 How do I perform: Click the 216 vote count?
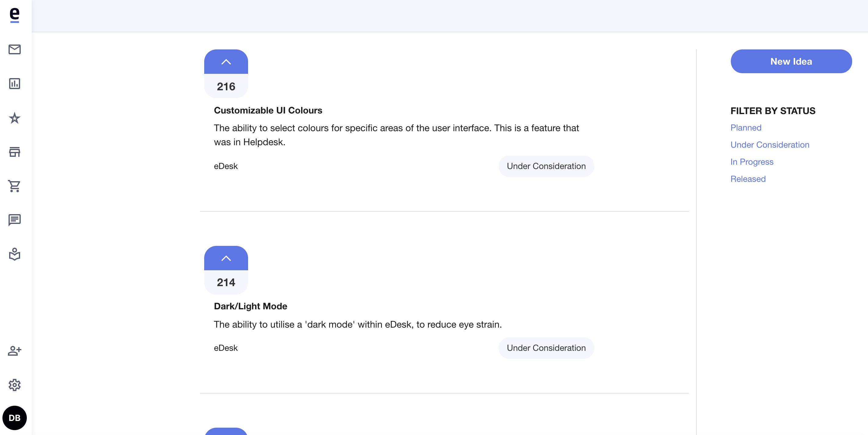226,87
